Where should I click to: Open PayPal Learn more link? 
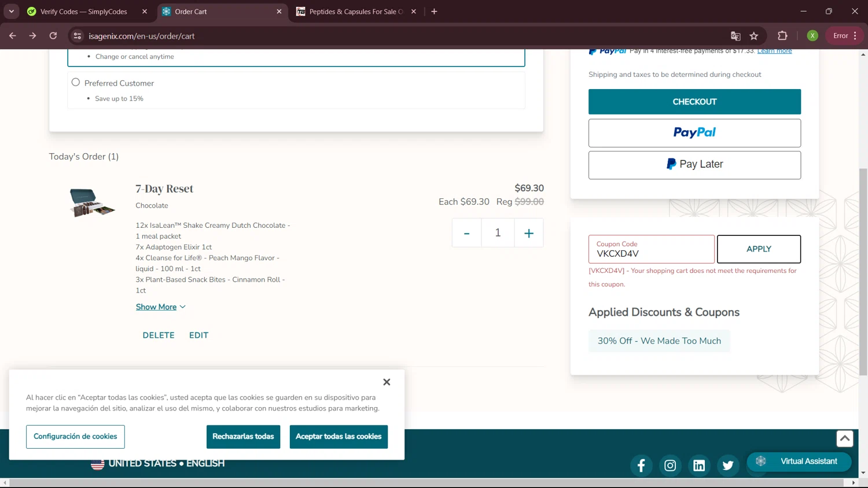pos(774,51)
